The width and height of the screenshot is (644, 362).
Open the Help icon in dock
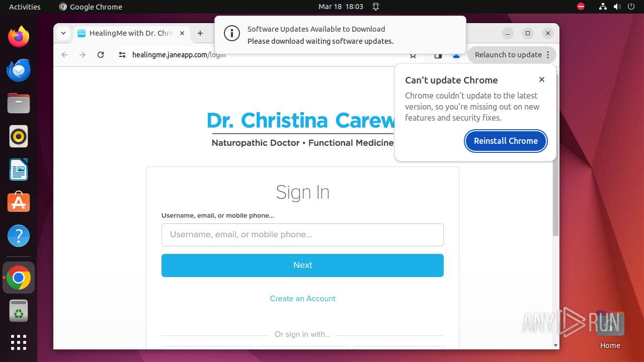click(19, 236)
